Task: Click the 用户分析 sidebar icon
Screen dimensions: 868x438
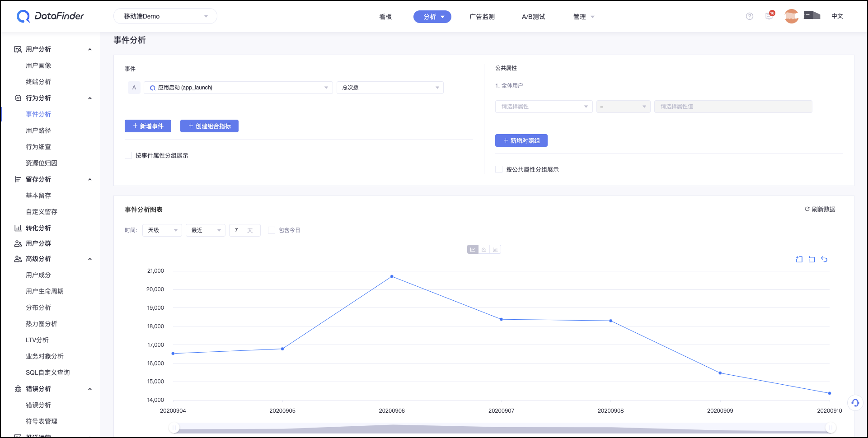Action: pyautogui.click(x=18, y=49)
